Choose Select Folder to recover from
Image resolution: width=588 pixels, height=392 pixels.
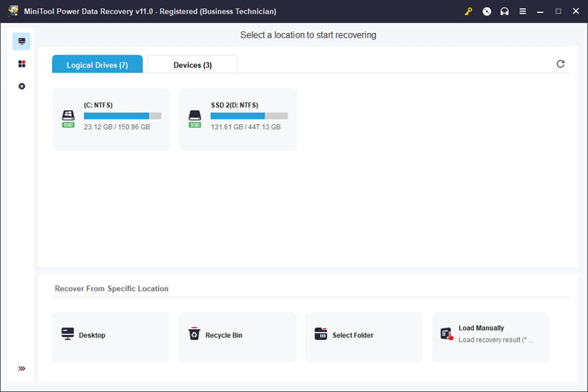click(x=364, y=337)
